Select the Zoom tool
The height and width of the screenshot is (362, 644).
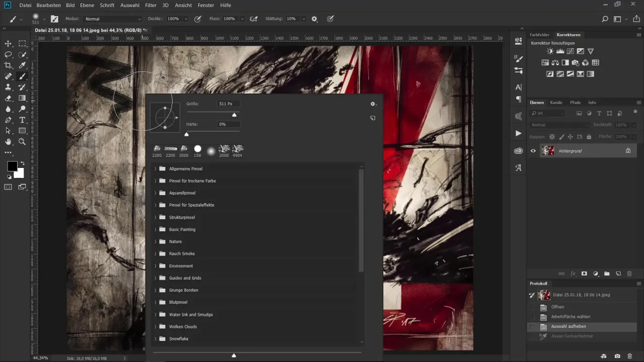coord(22,142)
